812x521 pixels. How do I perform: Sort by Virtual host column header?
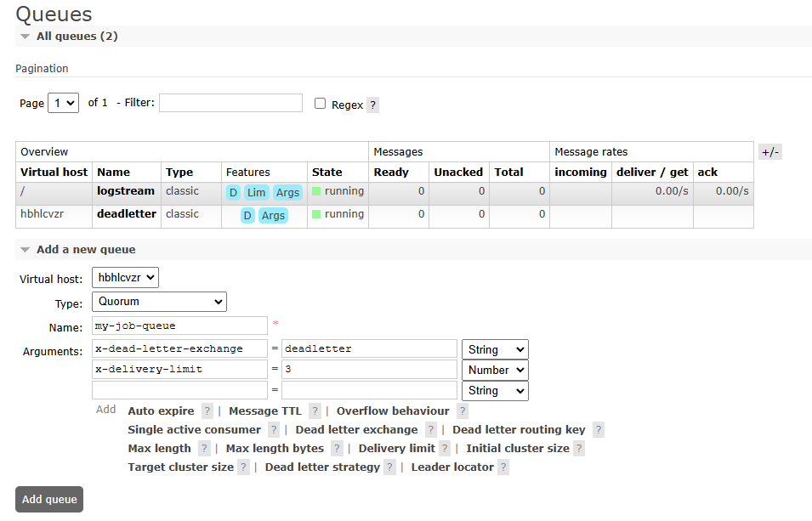tap(54, 173)
